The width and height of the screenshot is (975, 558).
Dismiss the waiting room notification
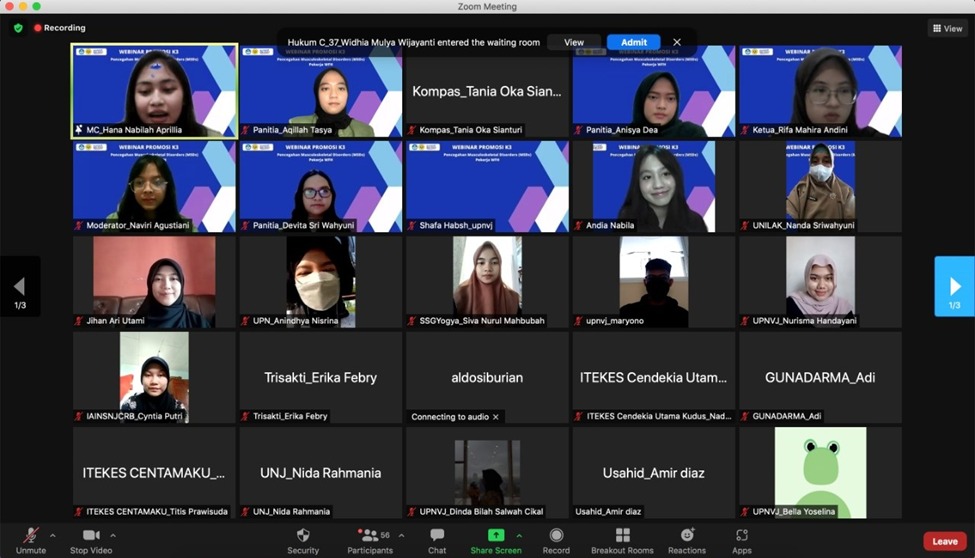(677, 42)
